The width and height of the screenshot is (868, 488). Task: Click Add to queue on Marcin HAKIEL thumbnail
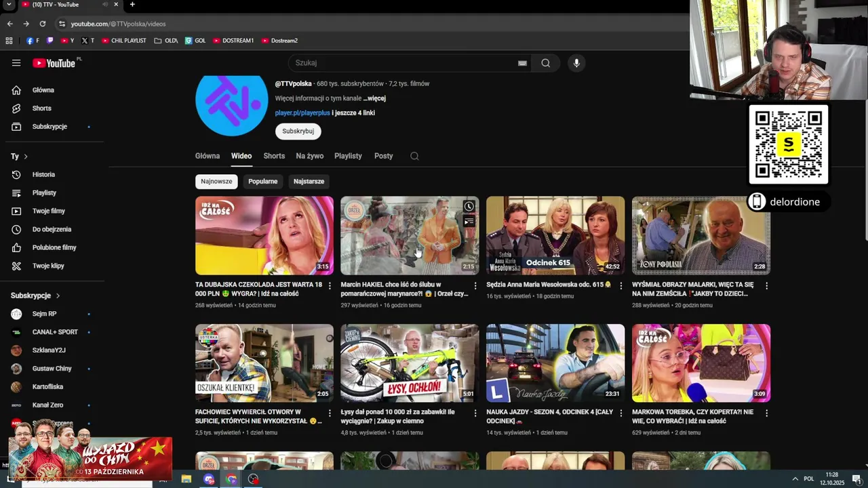[x=469, y=222]
